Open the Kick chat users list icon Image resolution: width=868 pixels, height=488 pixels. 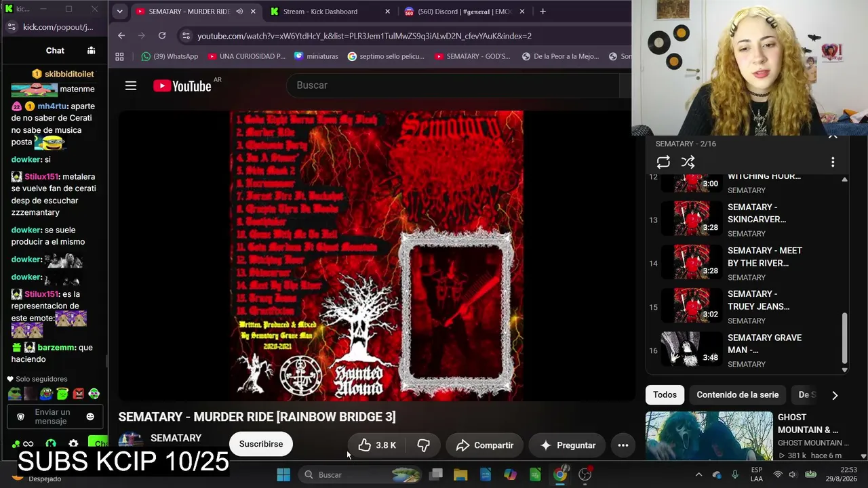91,50
